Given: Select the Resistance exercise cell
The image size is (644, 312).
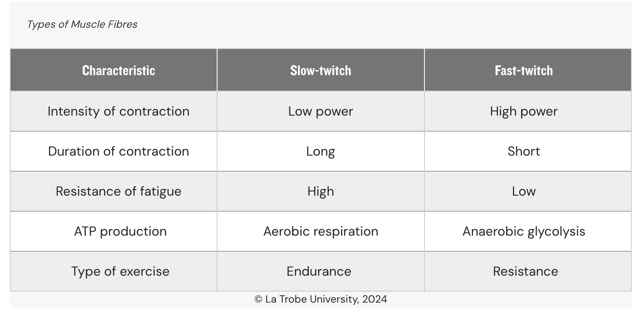Looking at the screenshot, I should point(528,271).
